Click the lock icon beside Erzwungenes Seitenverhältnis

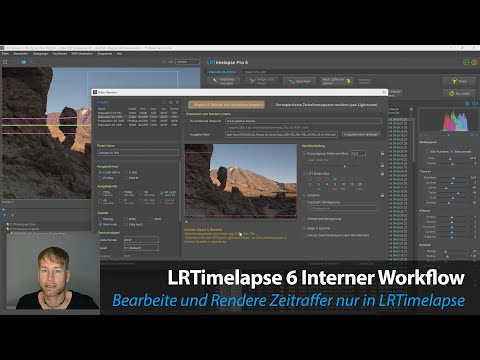pyautogui.click(x=382, y=153)
